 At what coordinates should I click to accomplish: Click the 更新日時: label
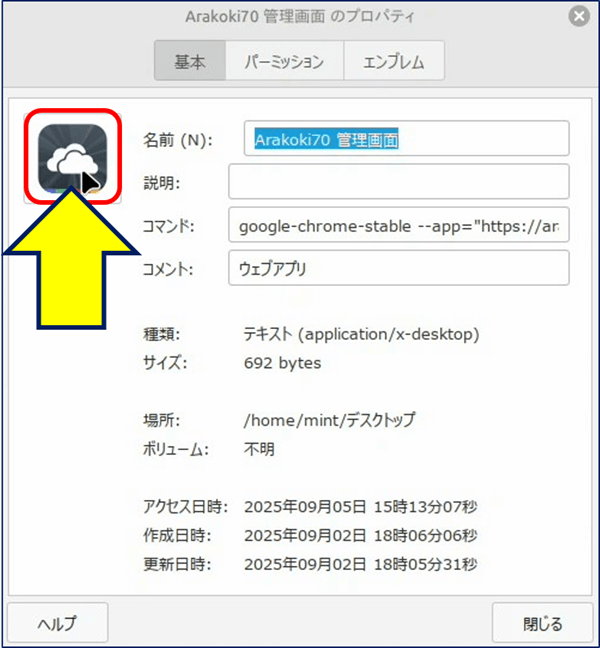[178, 564]
